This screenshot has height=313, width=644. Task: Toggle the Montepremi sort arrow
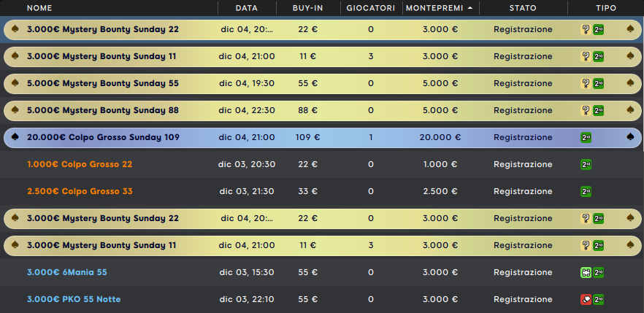point(470,8)
